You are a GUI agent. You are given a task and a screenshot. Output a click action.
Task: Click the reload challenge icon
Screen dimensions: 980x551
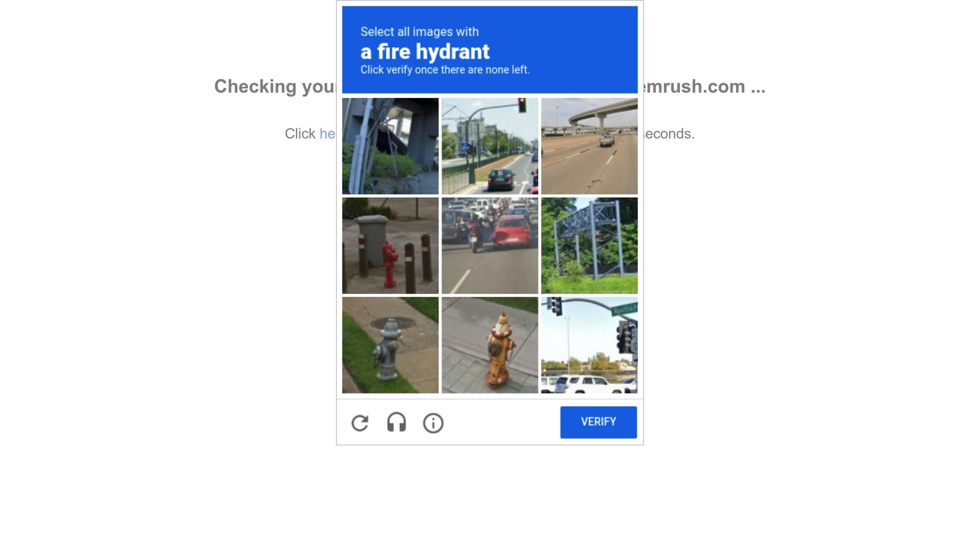point(360,423)
